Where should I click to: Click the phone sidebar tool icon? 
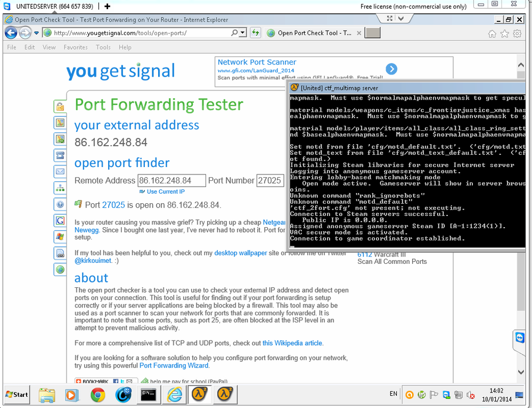pos(60,155)
